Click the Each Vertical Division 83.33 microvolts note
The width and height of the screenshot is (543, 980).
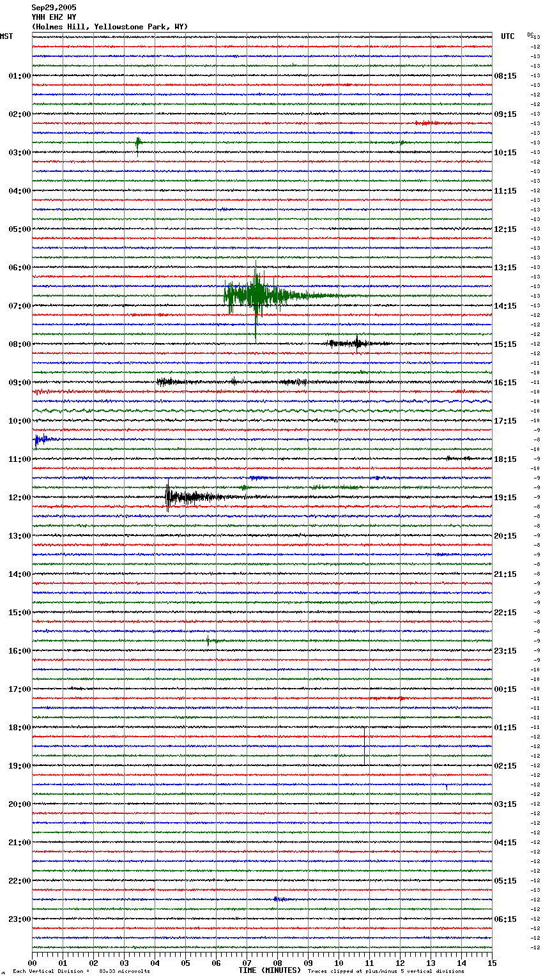pos(81,972)
